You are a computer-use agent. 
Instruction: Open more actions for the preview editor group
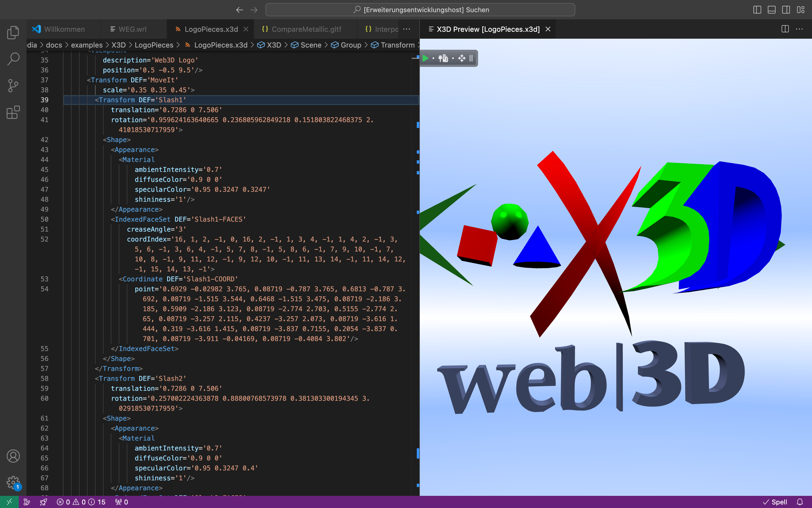point(799,29)
